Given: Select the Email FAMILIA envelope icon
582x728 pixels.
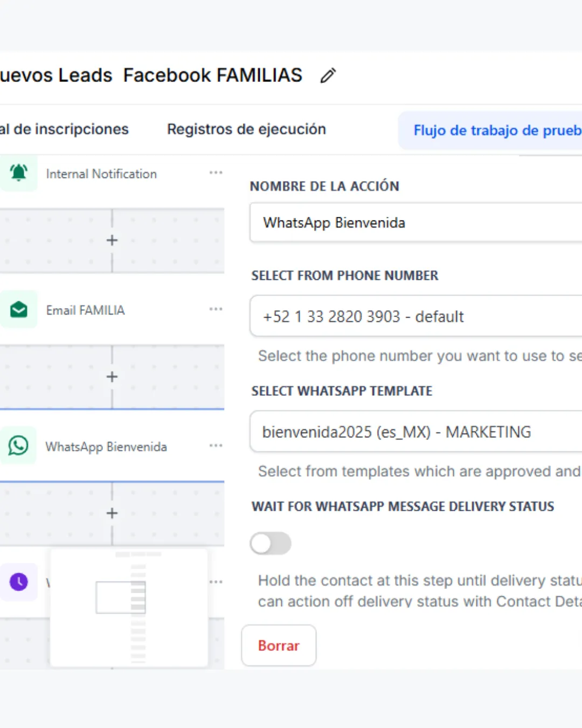Looking at the screenshot, I should click(x=19, y=310).
